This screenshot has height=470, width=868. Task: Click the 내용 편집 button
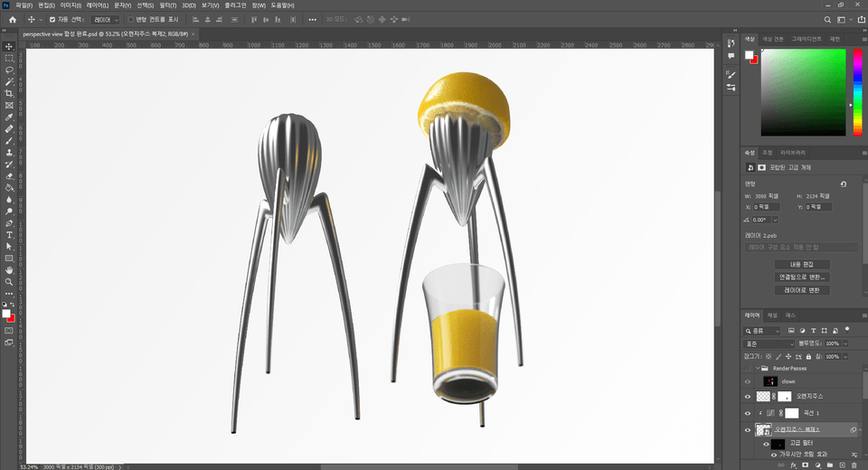[x=802, y=263]
